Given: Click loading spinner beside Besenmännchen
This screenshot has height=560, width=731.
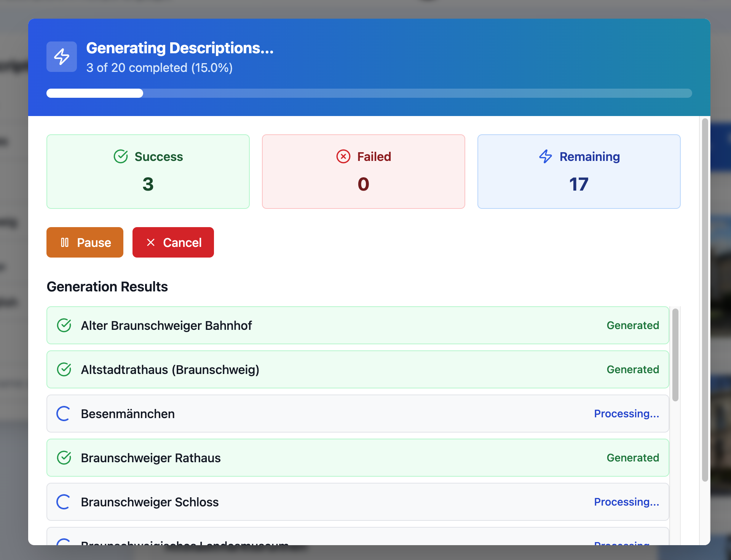Looking at the screenshot, I should 64,414.
